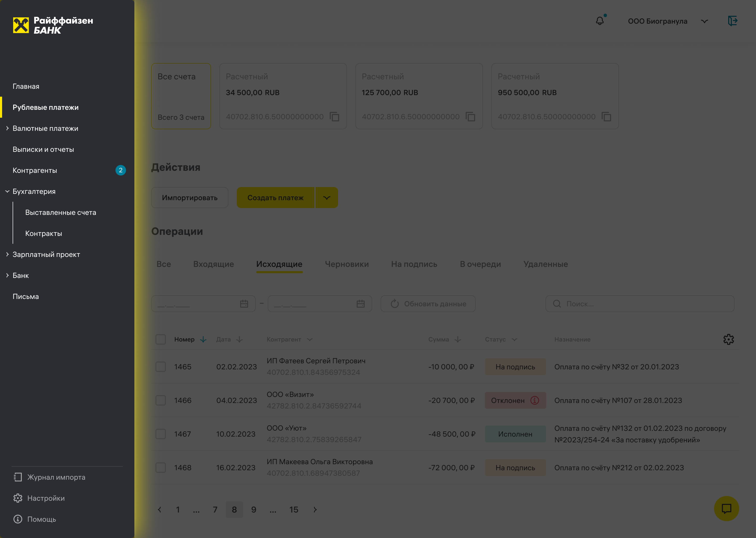Viewport: 756px width, 538px height.
Task: Switch to the Входящие tab
Action: (213, 264)
